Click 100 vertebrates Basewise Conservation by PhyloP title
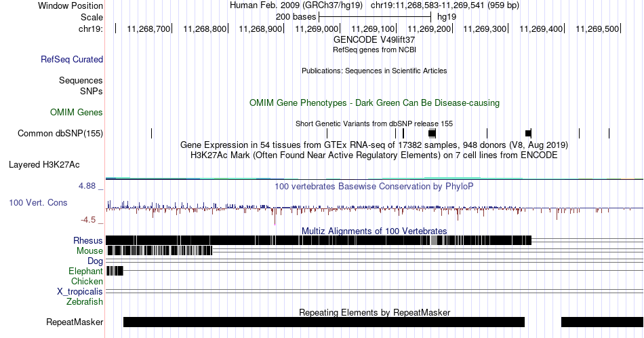Screen dimensions: 644x338 [x=374, y=186]
